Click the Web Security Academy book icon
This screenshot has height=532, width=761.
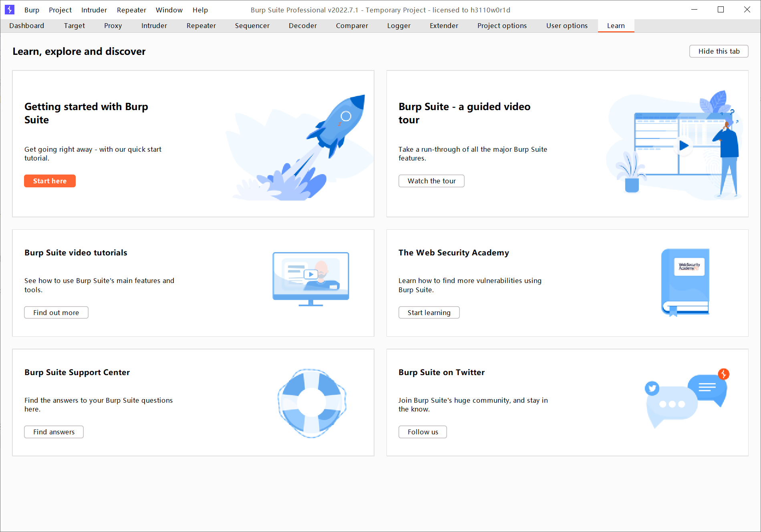(685, 282)
